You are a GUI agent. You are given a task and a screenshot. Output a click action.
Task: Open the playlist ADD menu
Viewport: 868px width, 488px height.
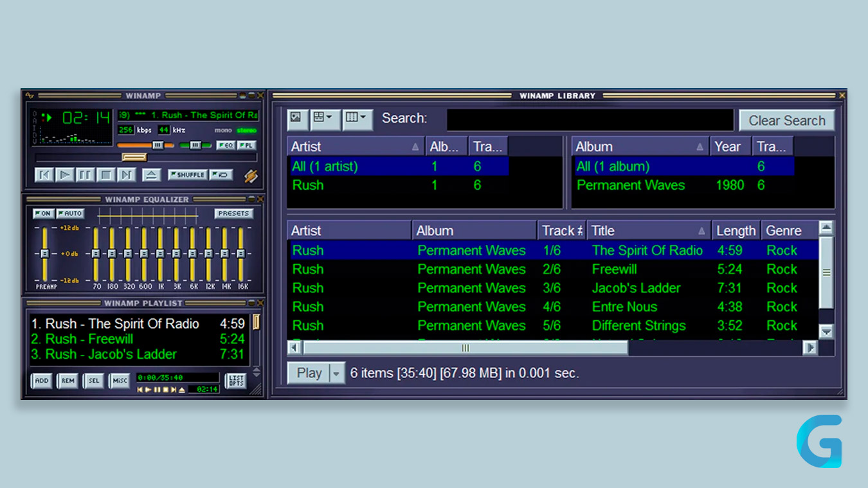(42, 381)
